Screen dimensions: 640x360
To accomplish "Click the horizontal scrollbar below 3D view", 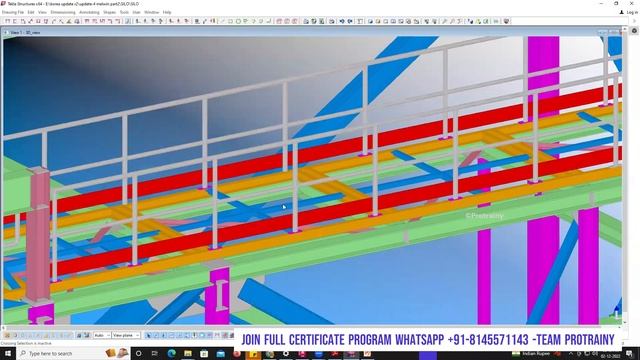I will [312, 327].
